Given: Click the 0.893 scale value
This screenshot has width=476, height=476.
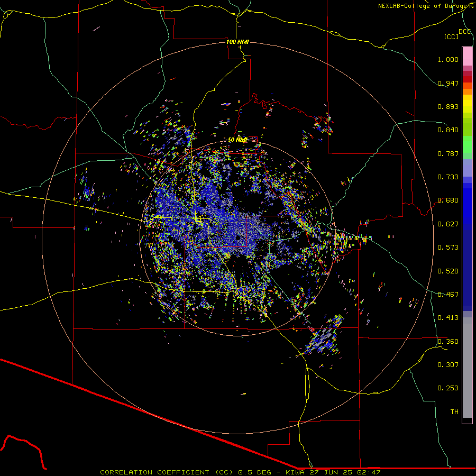Looking at the screenshot, I should pyautogui.click(x=448, y=106).
